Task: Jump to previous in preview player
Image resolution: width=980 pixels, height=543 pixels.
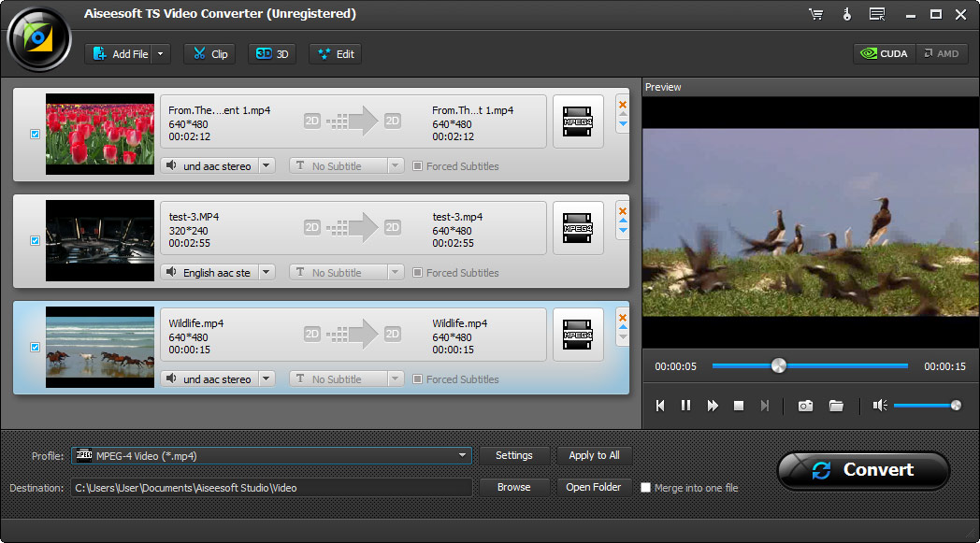Action: pos(660,406)
